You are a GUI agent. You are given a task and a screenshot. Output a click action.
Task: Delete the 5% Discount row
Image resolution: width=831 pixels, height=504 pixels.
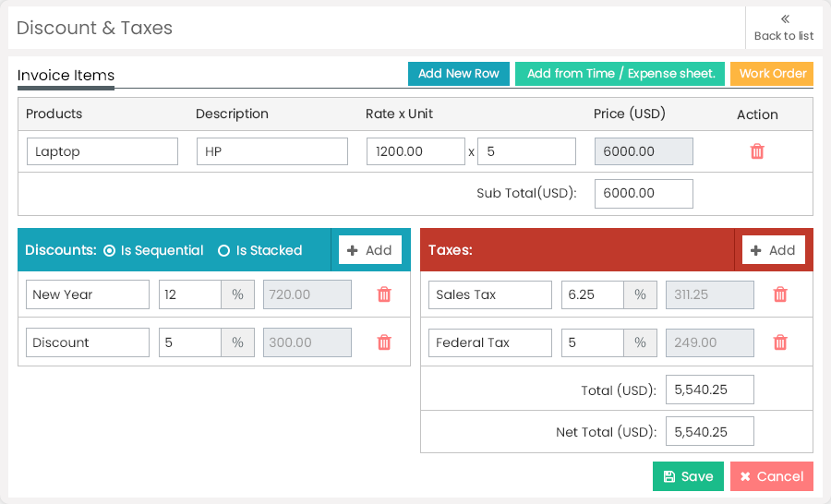point(384,342)
